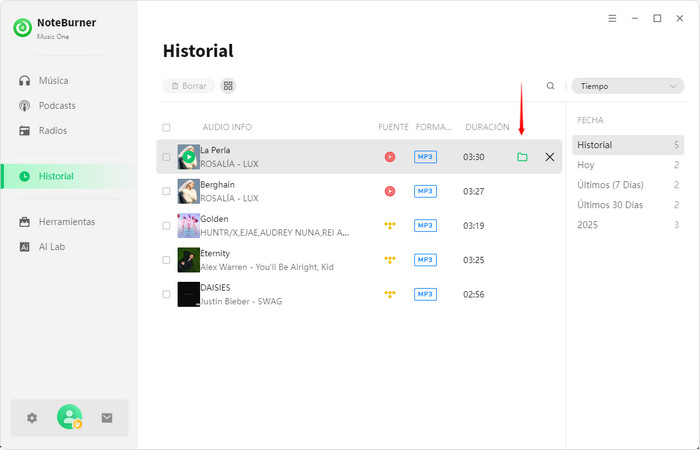The height and width of the screenshot is (450, 700).
Task: Click Golden album thumbnail
Action: pos(188,225)
